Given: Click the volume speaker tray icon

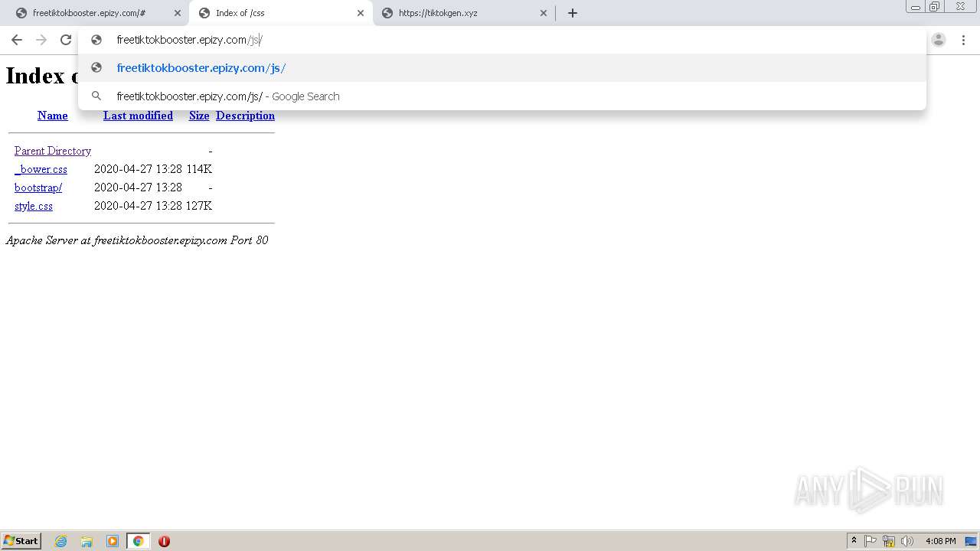Looking at the screenshot, I should coord(907,541).
